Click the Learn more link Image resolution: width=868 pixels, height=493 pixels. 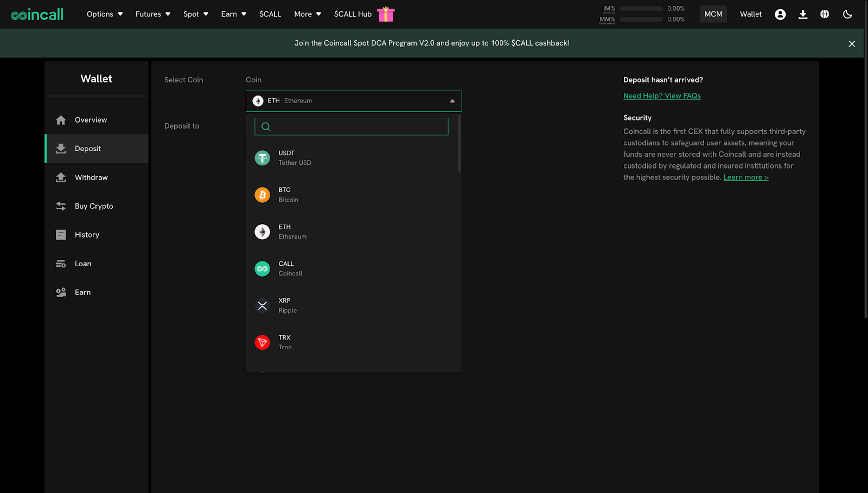pos(746,177)
